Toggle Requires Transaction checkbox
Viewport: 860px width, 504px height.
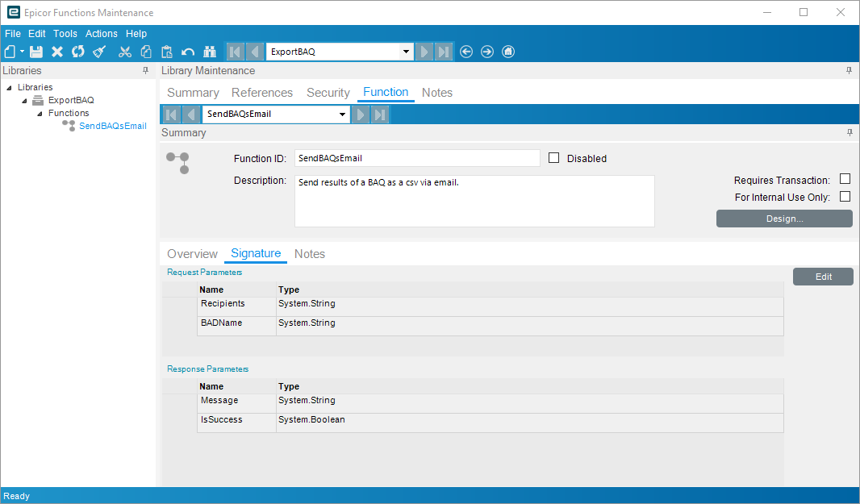point(845,179)
